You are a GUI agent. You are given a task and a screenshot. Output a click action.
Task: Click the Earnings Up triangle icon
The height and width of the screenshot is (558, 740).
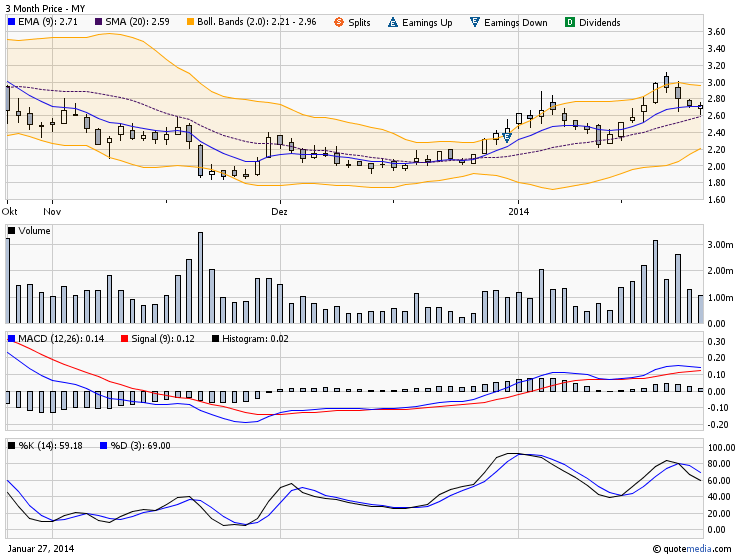tap(392, 22)
